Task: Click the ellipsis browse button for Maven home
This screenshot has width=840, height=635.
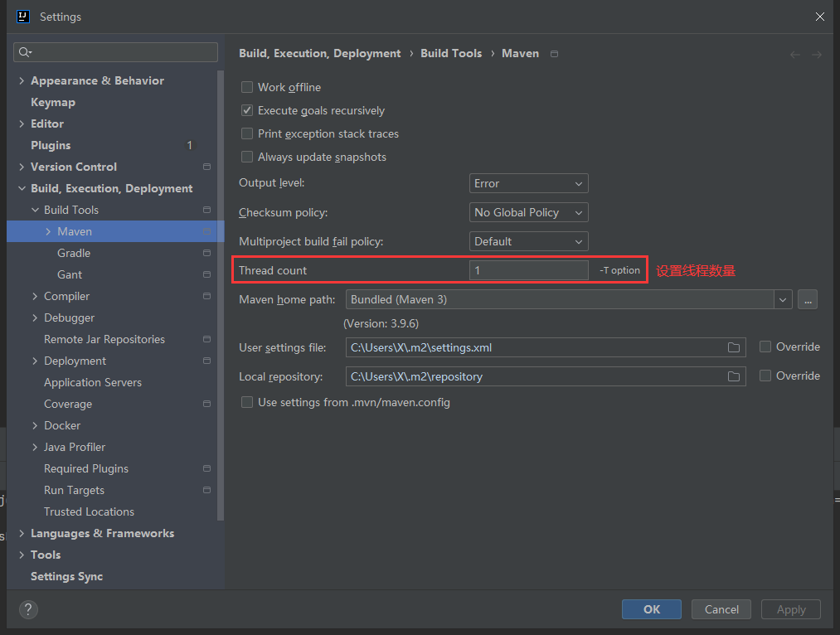Action: (x=808, y=299)
